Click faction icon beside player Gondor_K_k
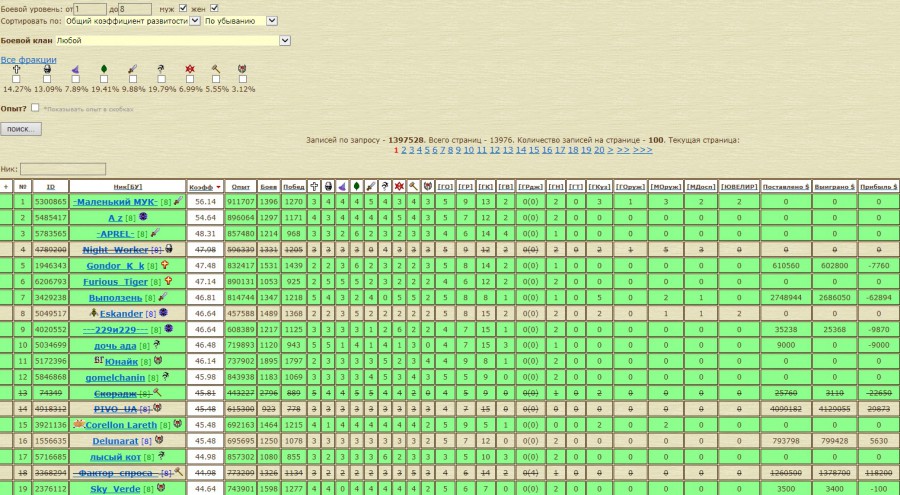The width and height of the screenshot is (900, 495). (x=165, y=266)
